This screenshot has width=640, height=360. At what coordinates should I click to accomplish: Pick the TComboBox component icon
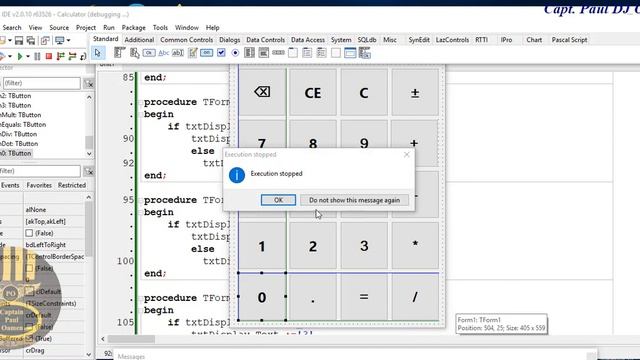point(264,53)
